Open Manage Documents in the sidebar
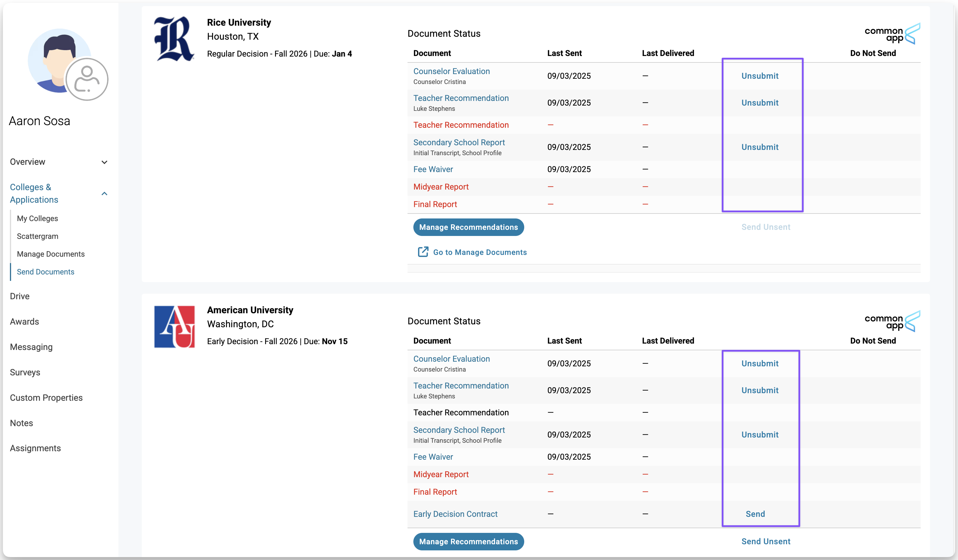This screenshot has height=560, width=958. (x=50, y=254)
